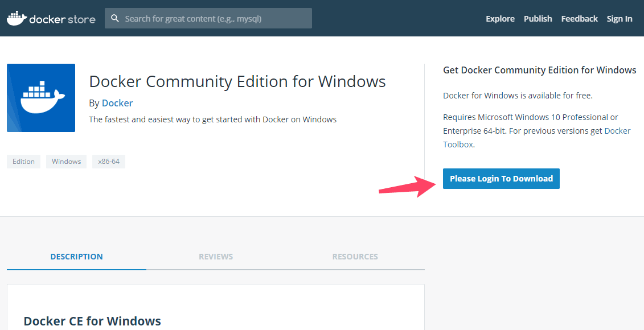
Task: Click the Docker whale logo in header
Action: pos(17,18)
